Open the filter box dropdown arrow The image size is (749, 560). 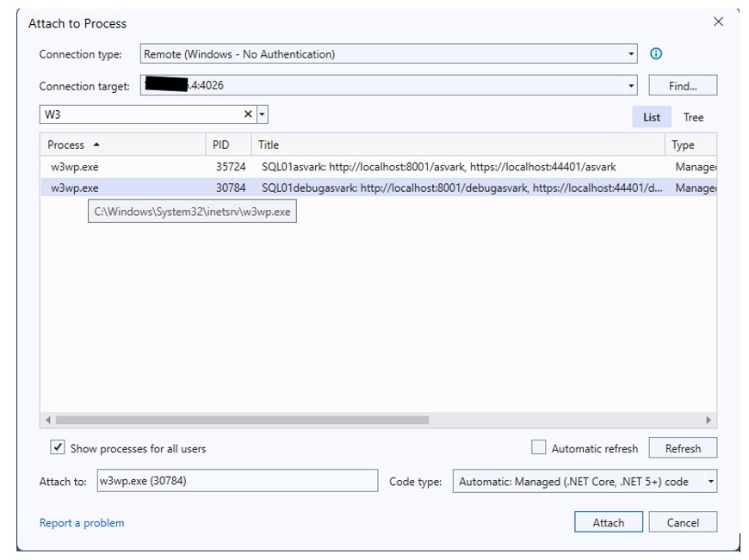pos(263,114)
